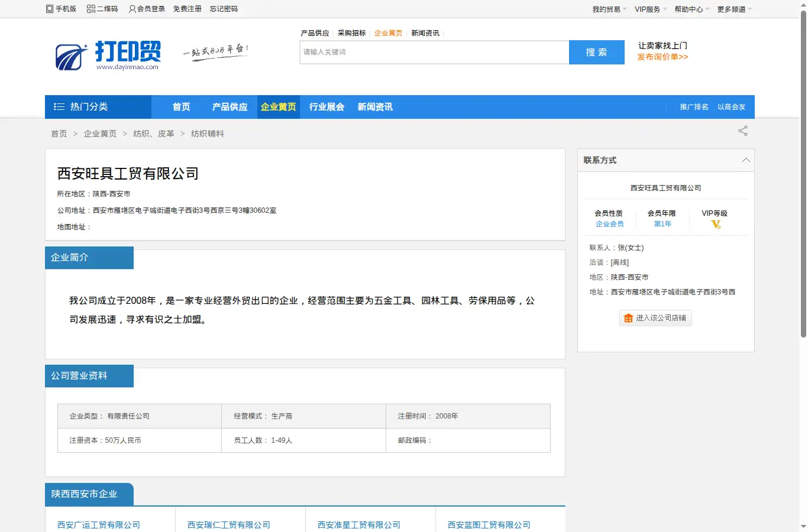Click the 发布询价单>> link
This screenshot has height=532, width=808.
(662, 57)
